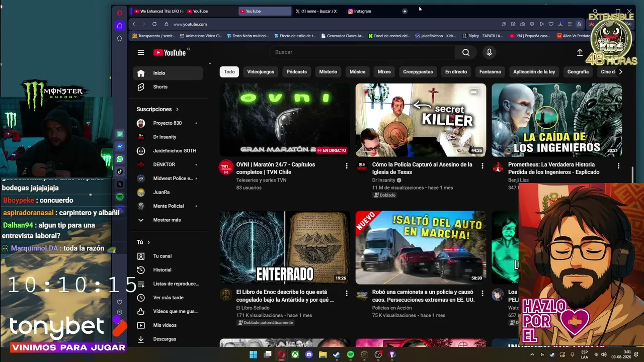Open options menu for Prometheus video
Screen dimensions: 644x362
(618, 166)
